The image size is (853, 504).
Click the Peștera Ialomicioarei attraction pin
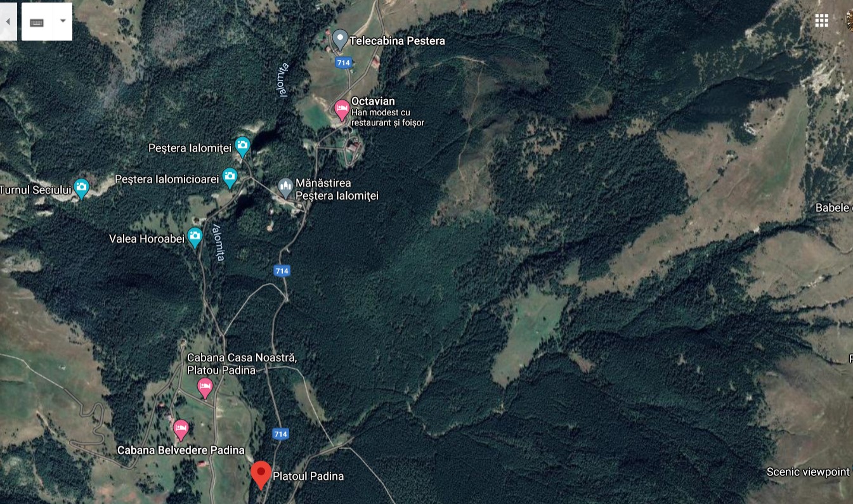pos(230,179)
